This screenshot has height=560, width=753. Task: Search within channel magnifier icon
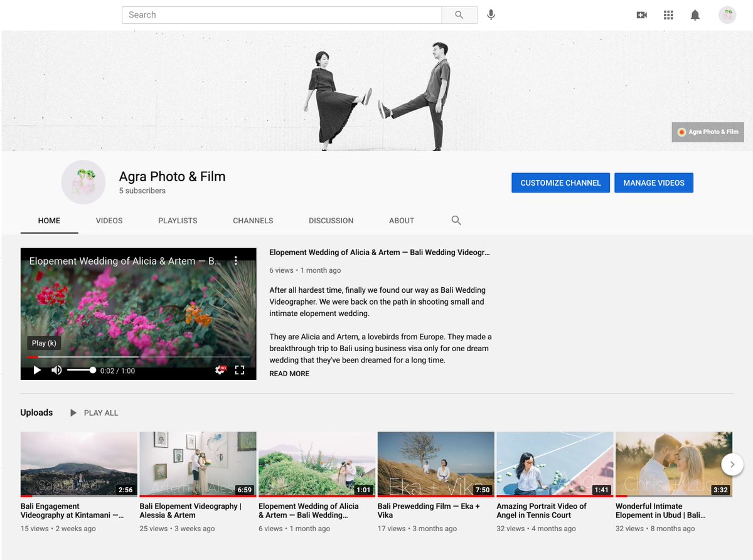tap(456, 220)
